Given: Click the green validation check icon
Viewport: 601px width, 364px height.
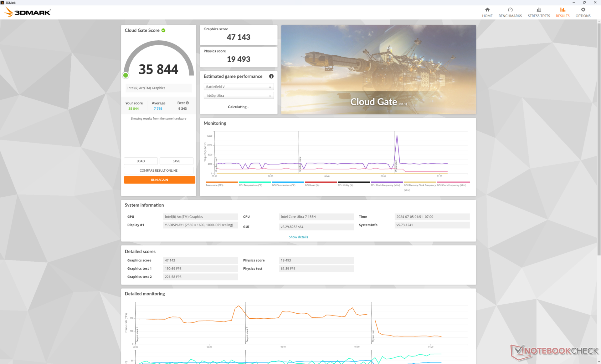Looking at the screenshot, I should pos(163,30).
